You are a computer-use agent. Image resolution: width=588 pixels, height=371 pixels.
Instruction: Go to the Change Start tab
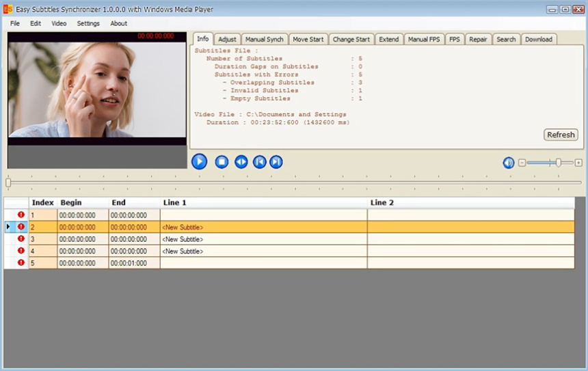[x=351, y=40]
